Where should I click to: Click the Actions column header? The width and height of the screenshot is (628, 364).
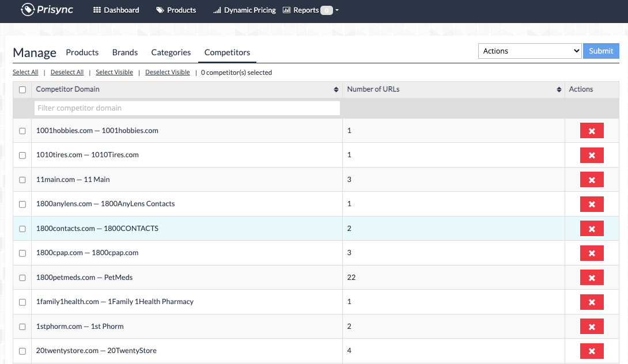coord(581,89)
